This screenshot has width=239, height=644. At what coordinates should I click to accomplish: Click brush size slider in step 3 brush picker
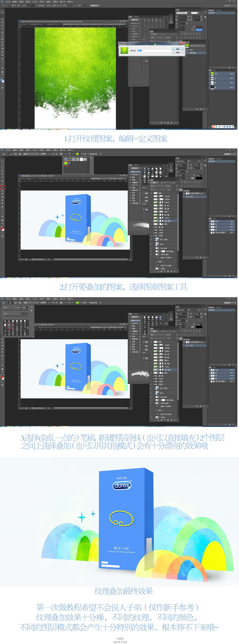16,310
